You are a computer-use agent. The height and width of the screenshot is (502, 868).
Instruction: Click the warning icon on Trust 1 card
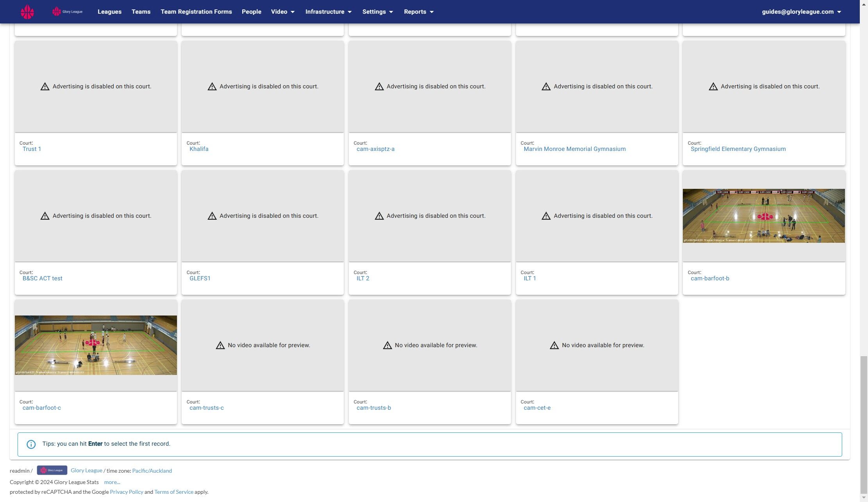tap(45, 86)
